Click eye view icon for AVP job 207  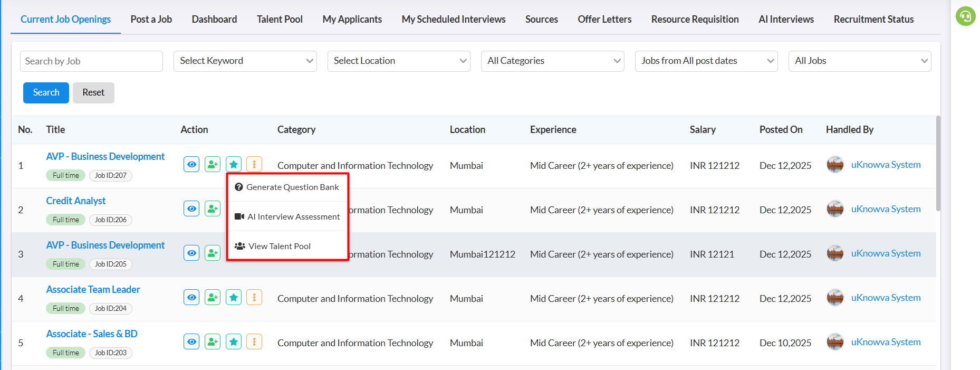click(191, 165)
